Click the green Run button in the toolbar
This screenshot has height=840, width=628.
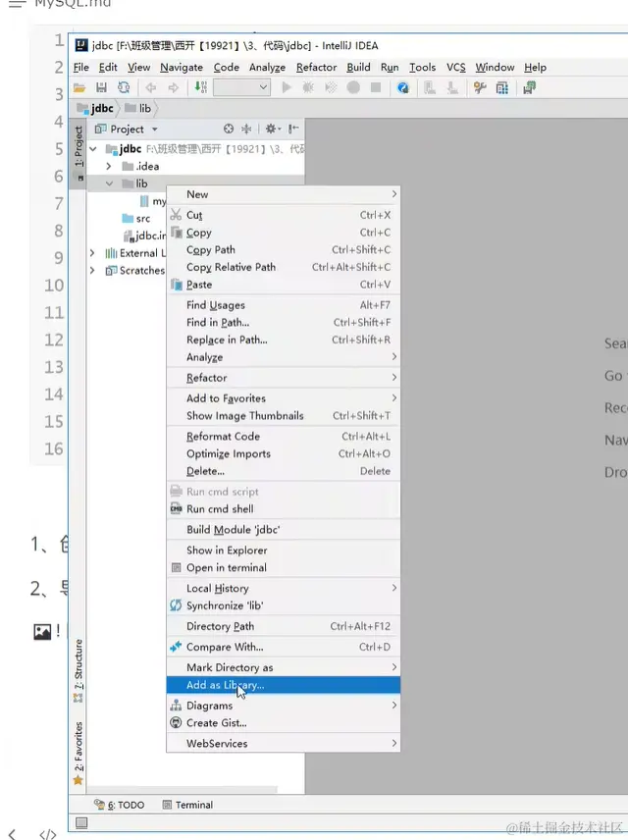(x=287, y=87)
